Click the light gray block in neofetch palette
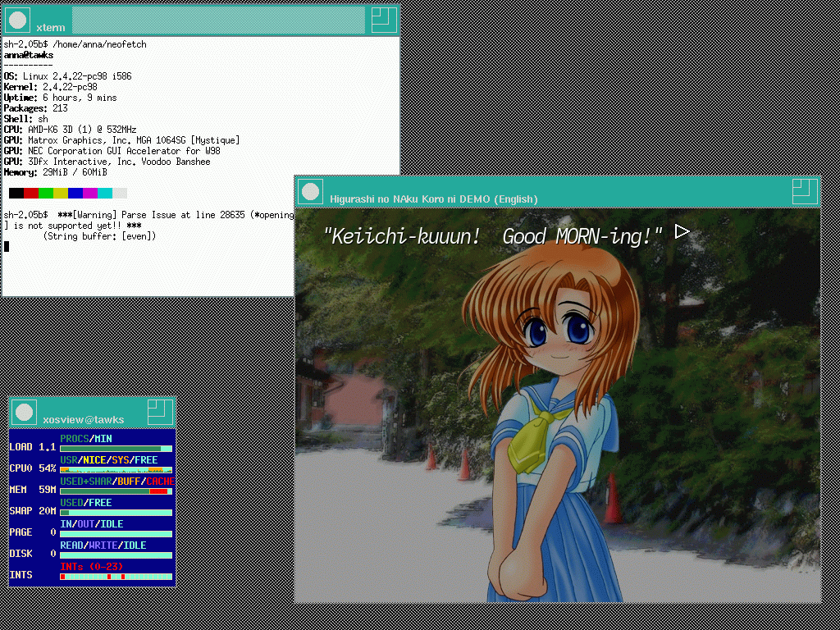Screen dimensions: 840x630 tap(120, 193)
